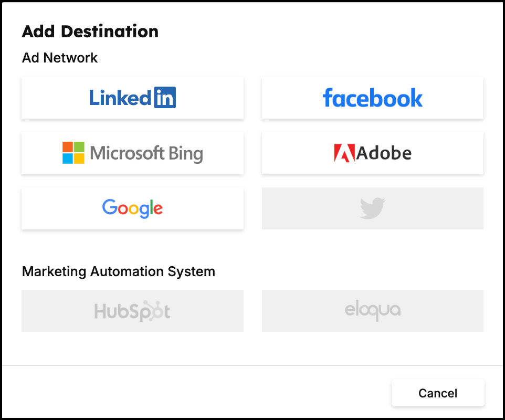
Task: Click the "Marketing Automation System" section label
Action: point(119,271)
